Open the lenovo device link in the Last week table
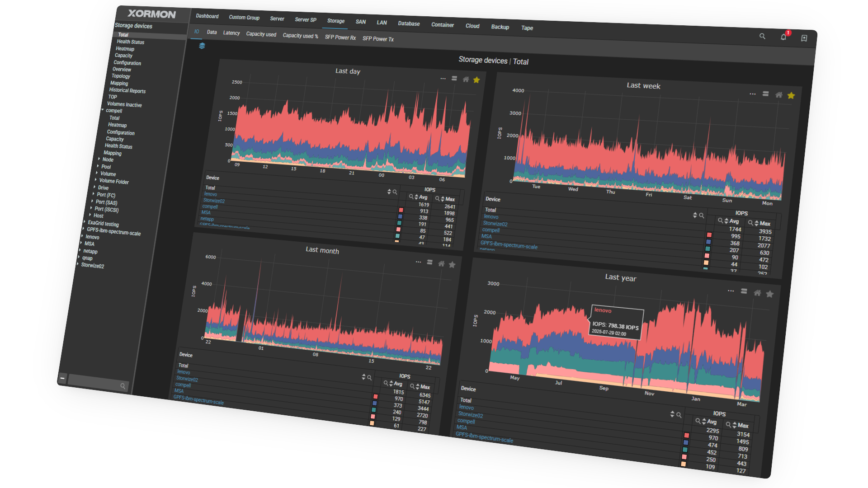 [491, 216]
